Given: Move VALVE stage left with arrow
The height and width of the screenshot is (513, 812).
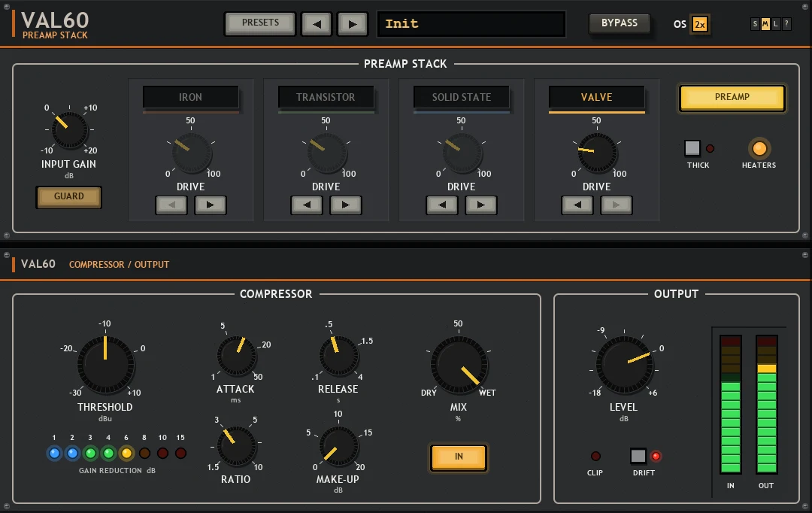Looking at the screenshot, I should point(577,205).
